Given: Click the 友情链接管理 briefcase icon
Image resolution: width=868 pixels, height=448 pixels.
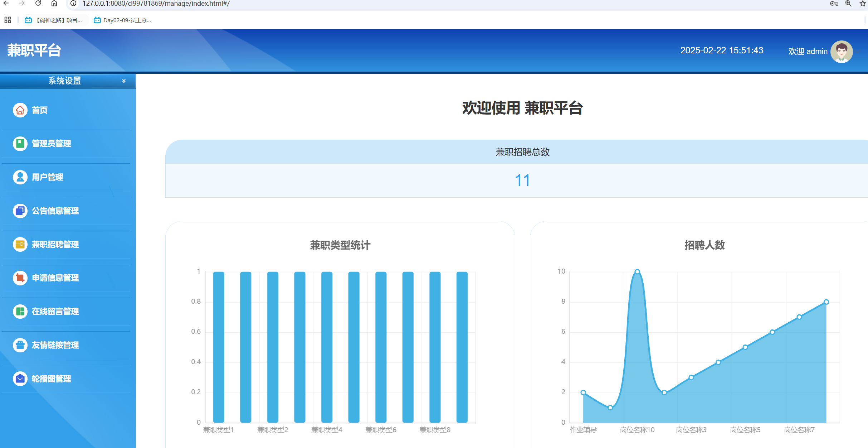Looking at the screenshot, I should [20, 345].
